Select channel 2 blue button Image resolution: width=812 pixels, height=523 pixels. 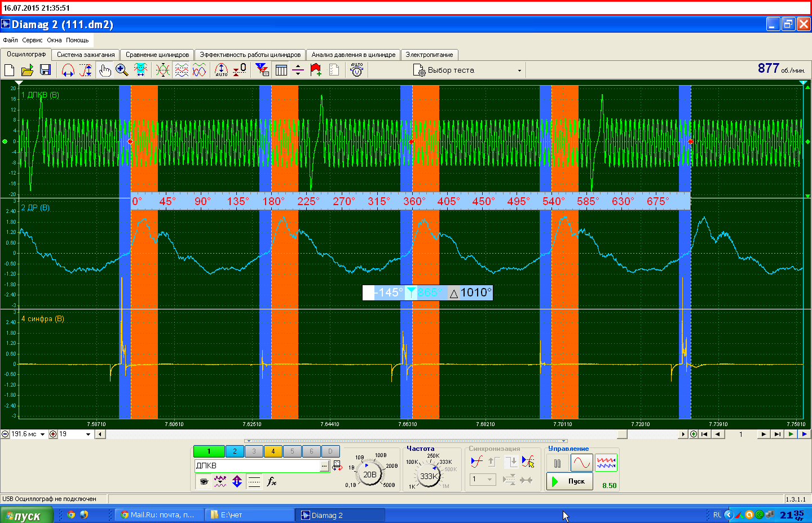(235, 451)
